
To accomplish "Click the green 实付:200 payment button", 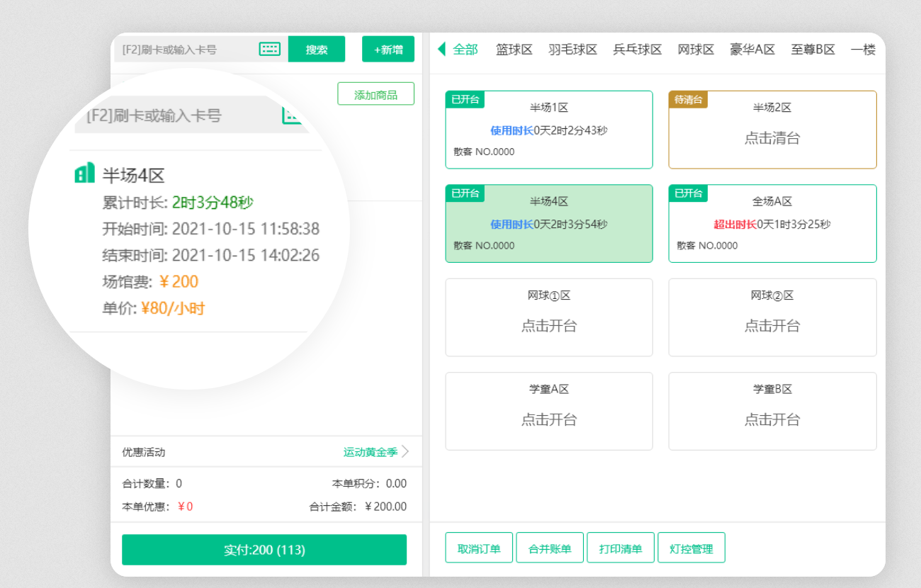I will [x=265, y=549].
